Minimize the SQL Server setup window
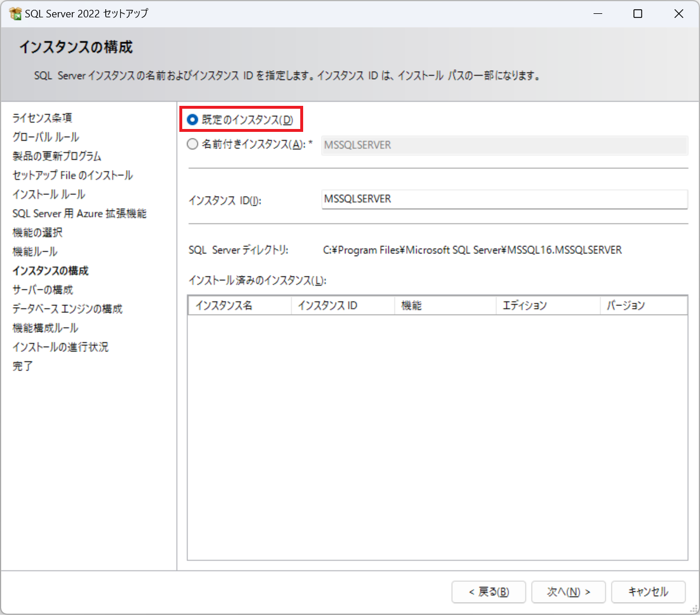 598,13
